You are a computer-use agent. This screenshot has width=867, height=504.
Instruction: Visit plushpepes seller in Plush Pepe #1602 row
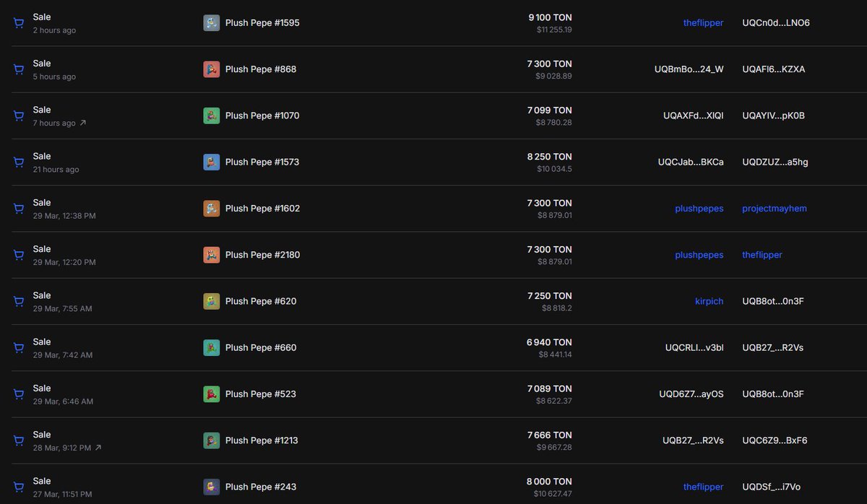tap(699, 209)
